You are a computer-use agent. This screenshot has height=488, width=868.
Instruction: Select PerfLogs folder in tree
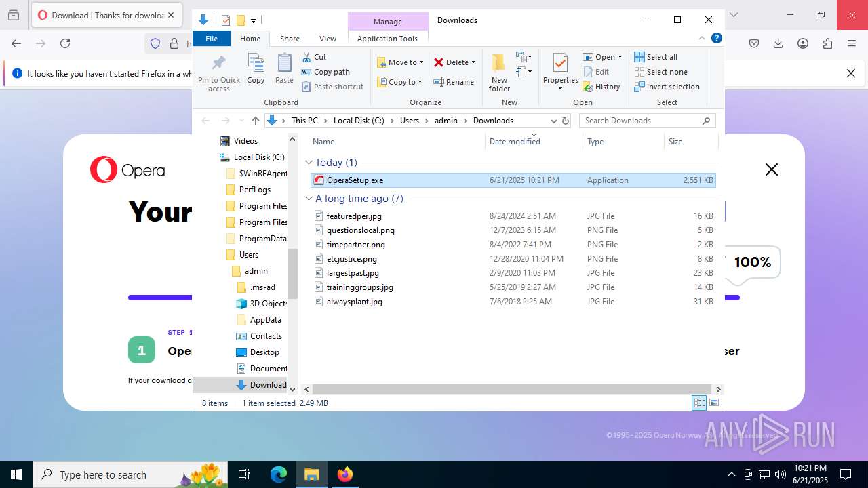254,190
